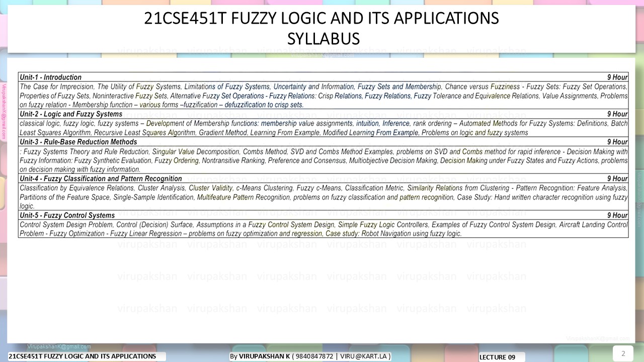Viewport: 644px width, 362px height.
Task: Click the author name VIRUPAKSHAN K in footer
Action: pyautogui.click(x=264, y=356)
